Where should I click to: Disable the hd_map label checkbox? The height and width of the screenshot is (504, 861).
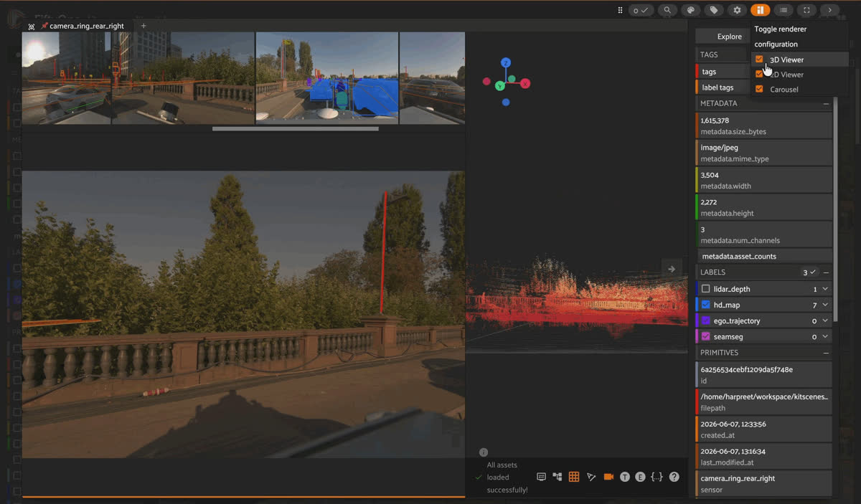(x=706, y=305)
